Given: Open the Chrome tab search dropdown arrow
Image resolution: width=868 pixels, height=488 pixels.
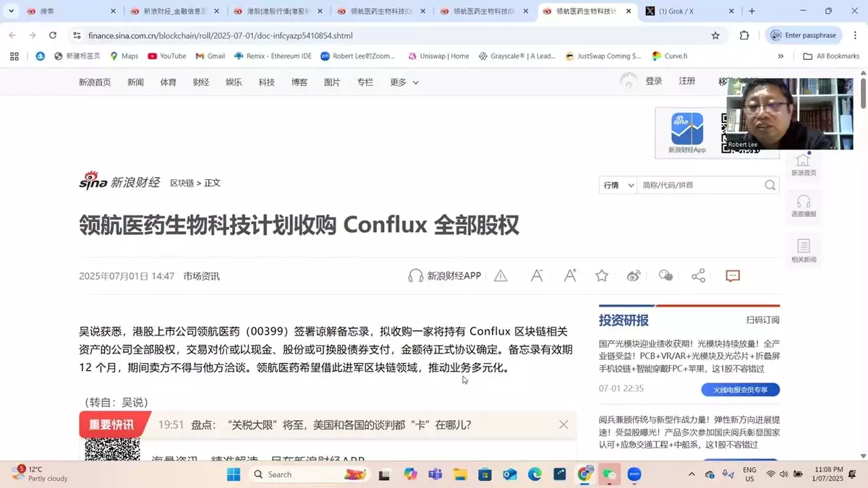Looking at the screenshot, I should click(11, 11).
